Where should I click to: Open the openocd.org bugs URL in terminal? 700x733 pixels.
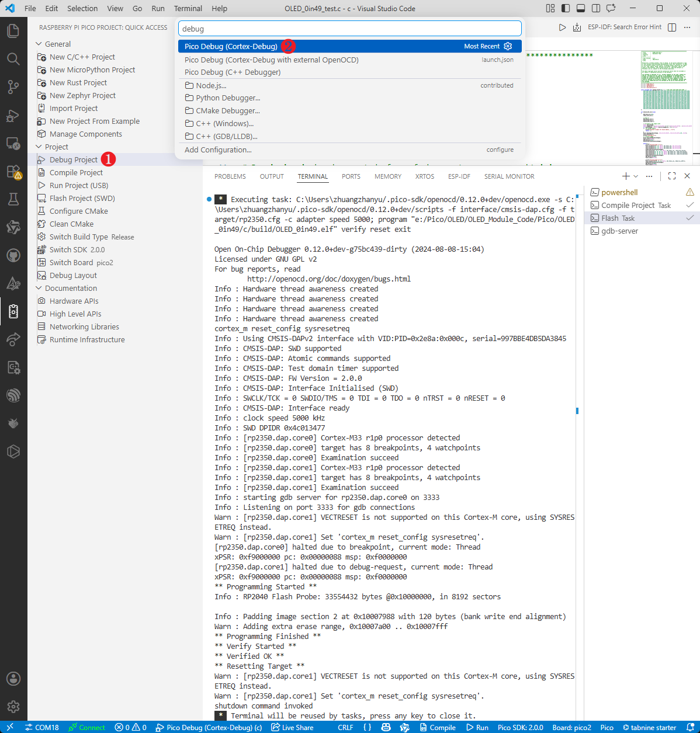329,279
